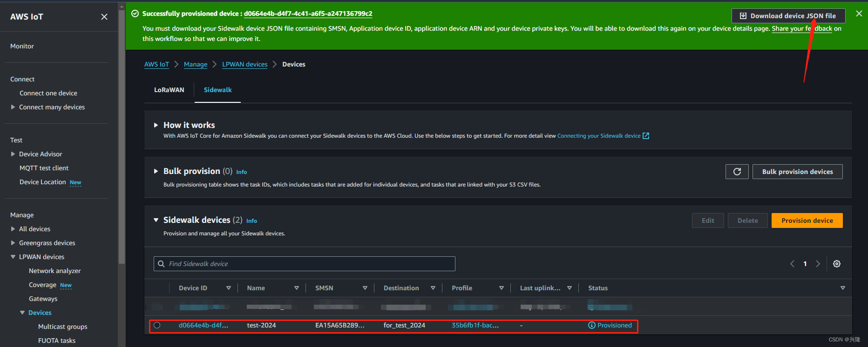Sort by Status column arrow
Screen dimensions: 868x347
click(x=843, y=288)
